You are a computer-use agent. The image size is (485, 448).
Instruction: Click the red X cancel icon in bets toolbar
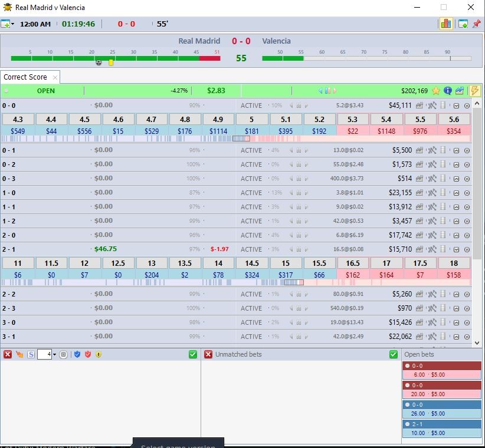click(x=8, y=354)
